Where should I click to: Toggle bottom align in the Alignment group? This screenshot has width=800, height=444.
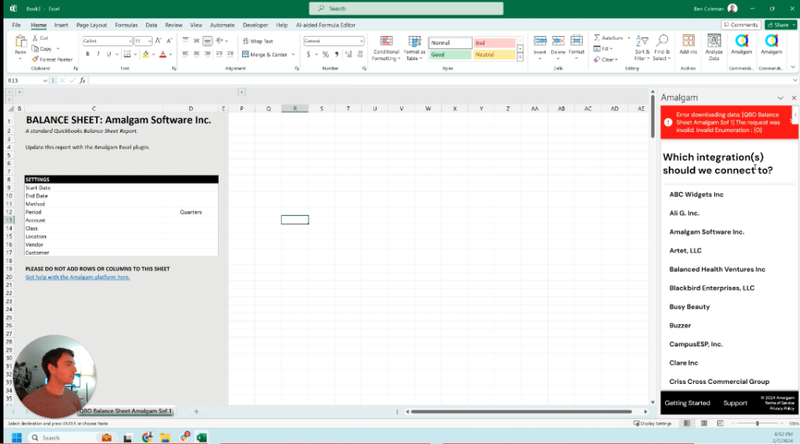207,41
